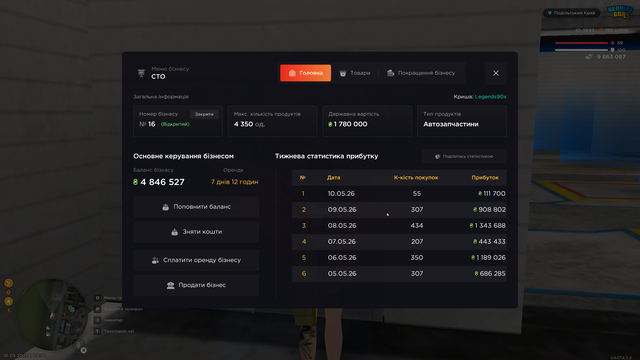Screen dimensions: 640x360
Task: Click the building icon on Продати бізнес
Action: (171, 285)
